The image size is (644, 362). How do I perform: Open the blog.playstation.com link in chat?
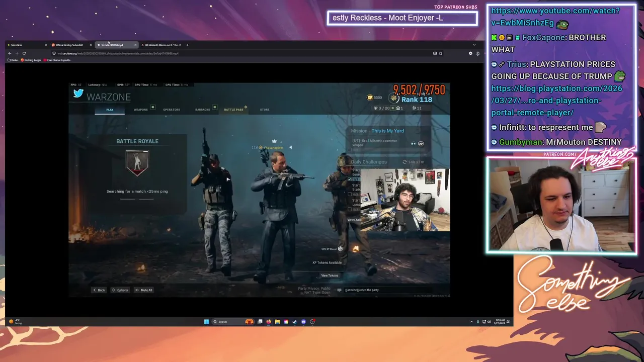tap(556, 101)
